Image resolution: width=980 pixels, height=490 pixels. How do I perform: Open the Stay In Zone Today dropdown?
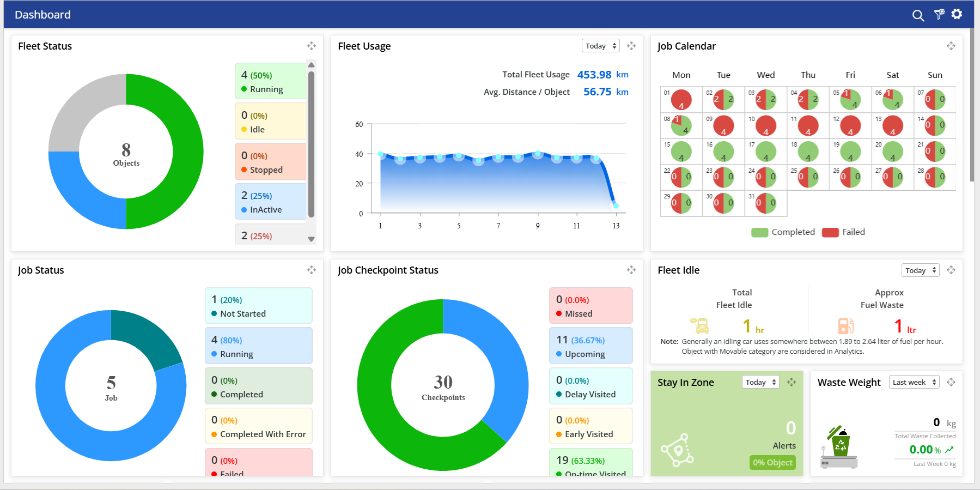[760, 382]
